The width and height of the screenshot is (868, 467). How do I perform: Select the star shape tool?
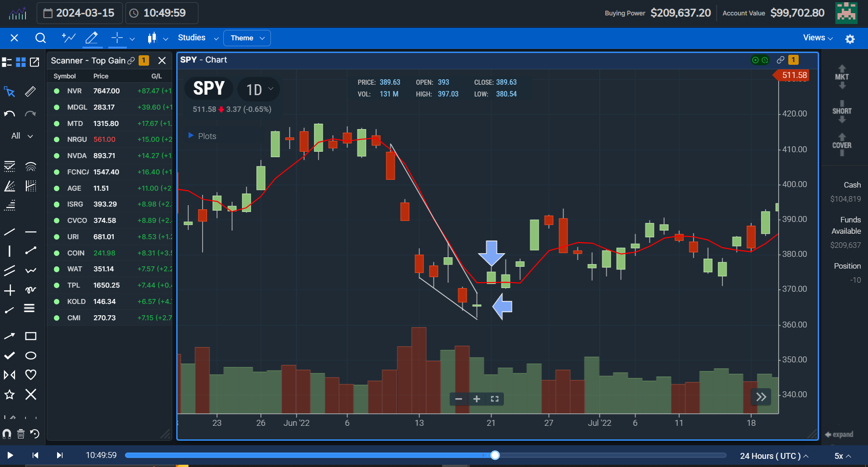click(x=10, y=395)
